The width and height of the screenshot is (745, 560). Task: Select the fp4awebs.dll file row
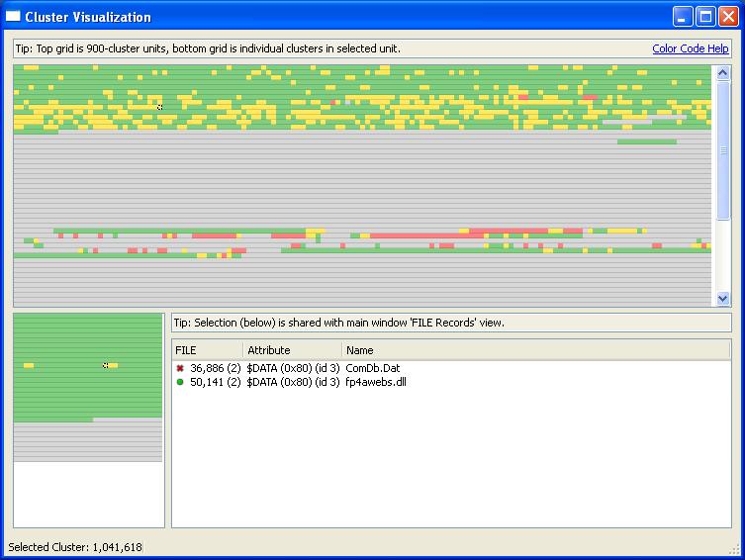coord(376,382)
